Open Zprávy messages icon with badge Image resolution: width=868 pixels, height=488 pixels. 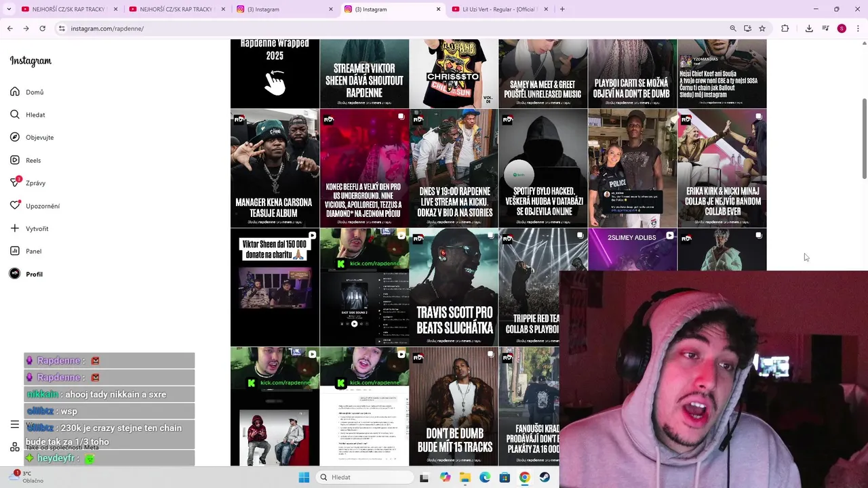coord(15,182)
